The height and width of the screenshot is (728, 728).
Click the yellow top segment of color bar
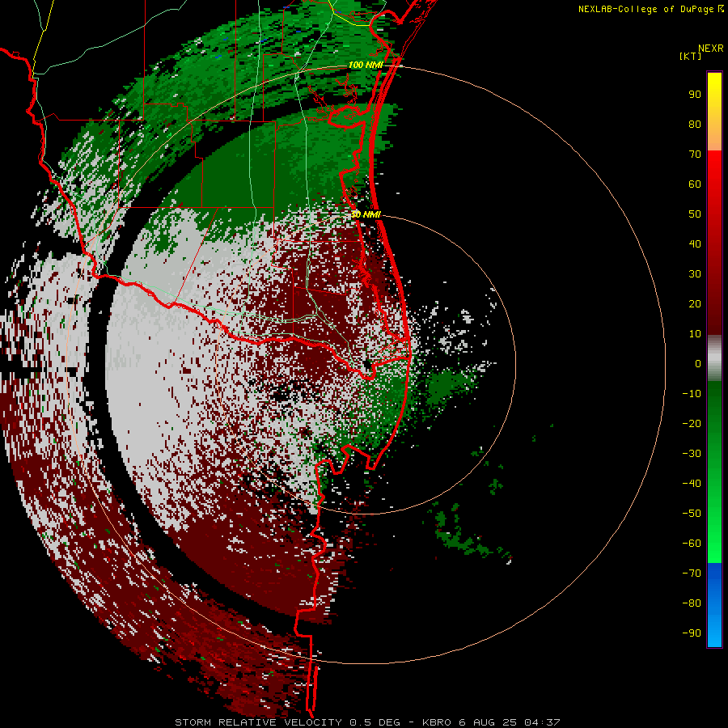tap(714, 112)
